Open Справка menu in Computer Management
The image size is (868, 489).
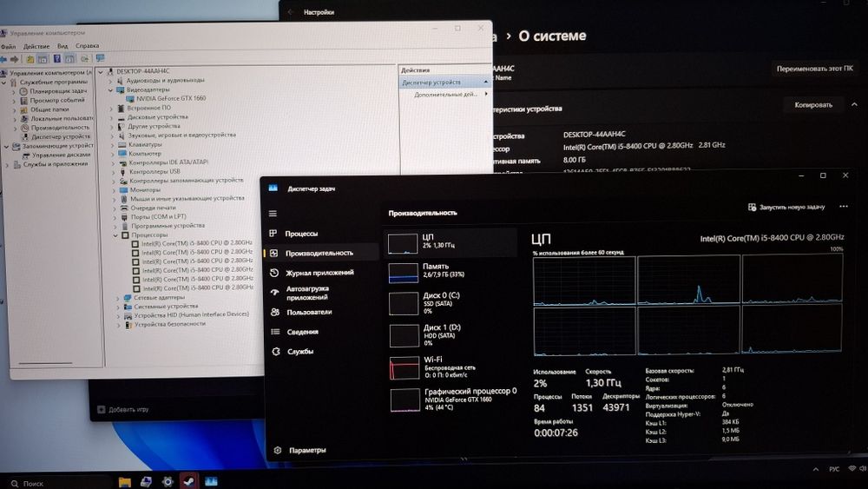pyautogui.click(x=87, y=46)
